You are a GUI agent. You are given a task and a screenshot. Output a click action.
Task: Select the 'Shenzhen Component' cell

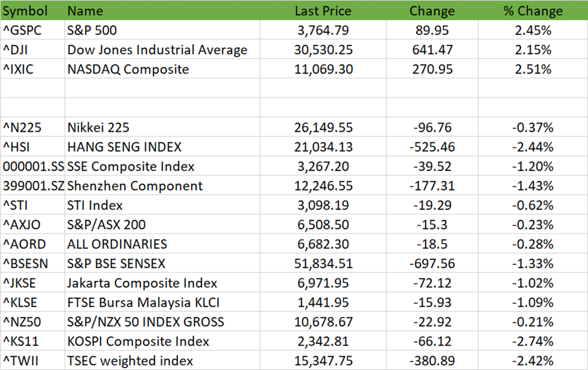point(162,186)
